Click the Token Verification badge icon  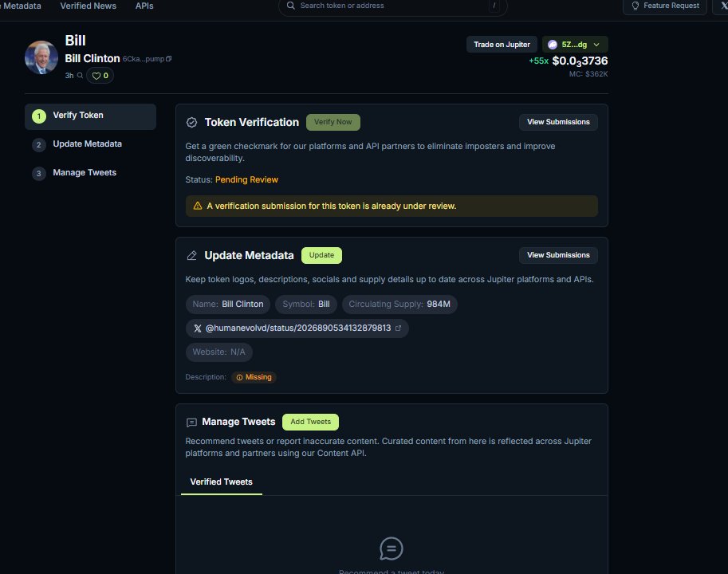[x=191, y=122]
